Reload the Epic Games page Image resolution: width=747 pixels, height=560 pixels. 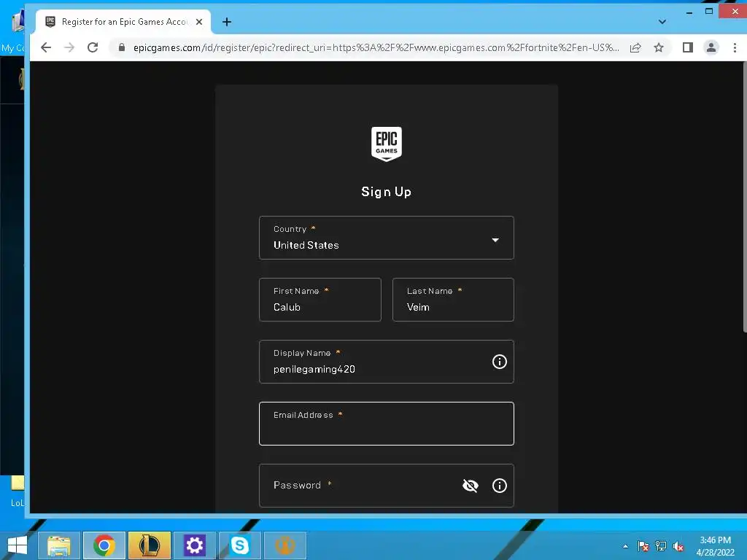tap(93, 47)
